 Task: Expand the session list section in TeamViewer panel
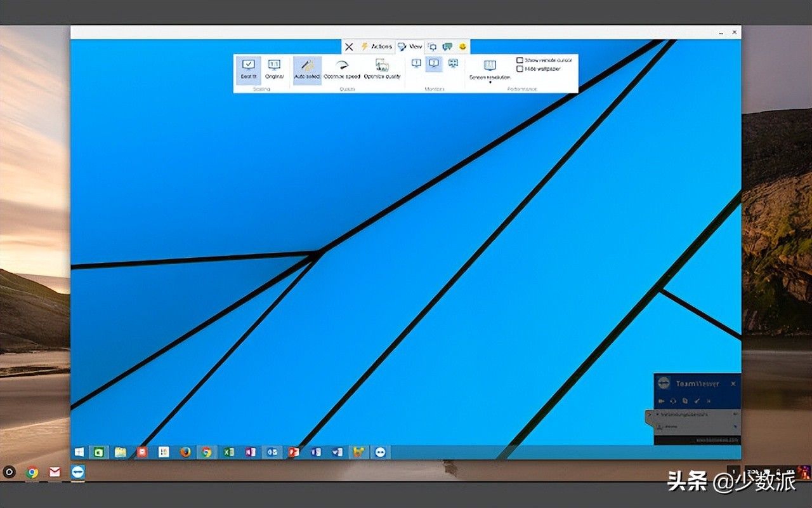[x=657, y=414]
